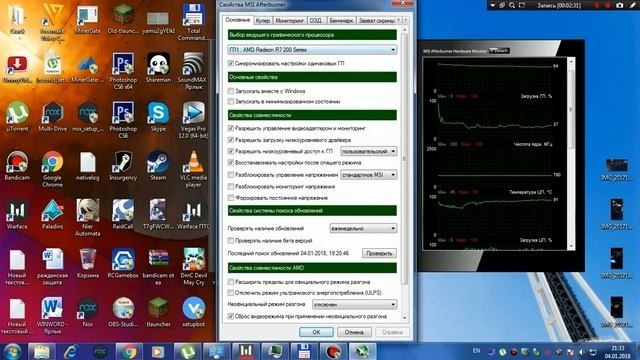Screen dimensions: 640x360
Task: Open the 'отключен' unofficial overclocking dropdown
Action: click(x=354, y=305)
